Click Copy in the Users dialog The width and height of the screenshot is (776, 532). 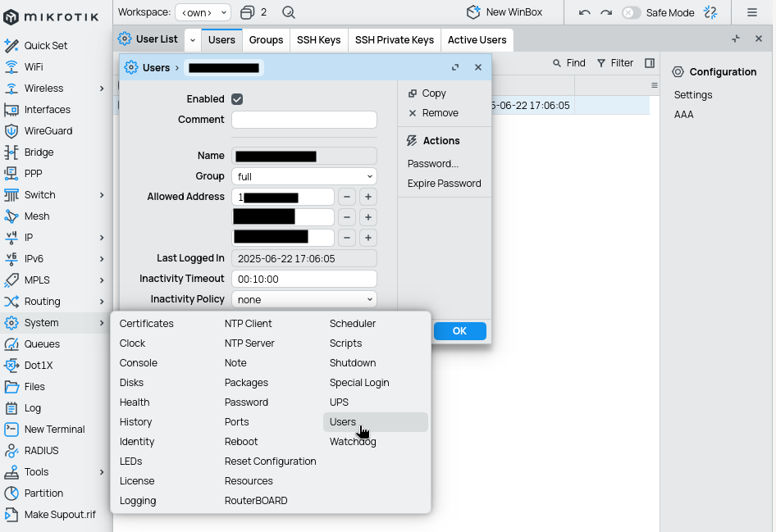427,93
